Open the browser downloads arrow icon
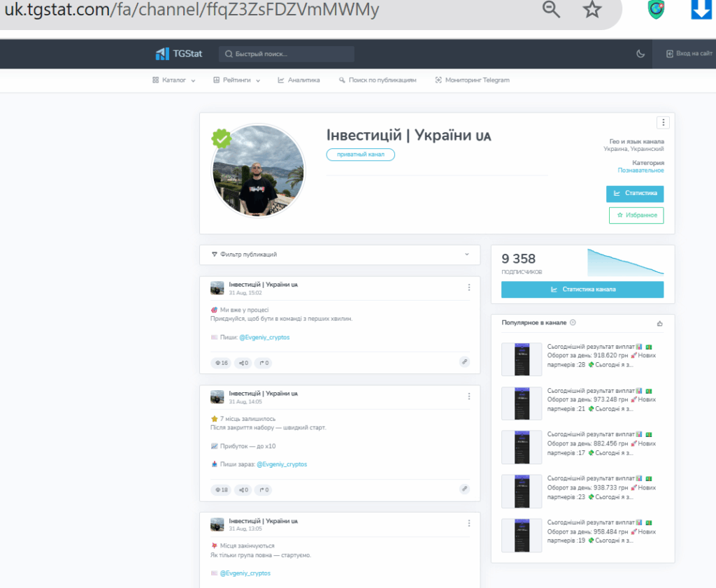 coord(701,10)
